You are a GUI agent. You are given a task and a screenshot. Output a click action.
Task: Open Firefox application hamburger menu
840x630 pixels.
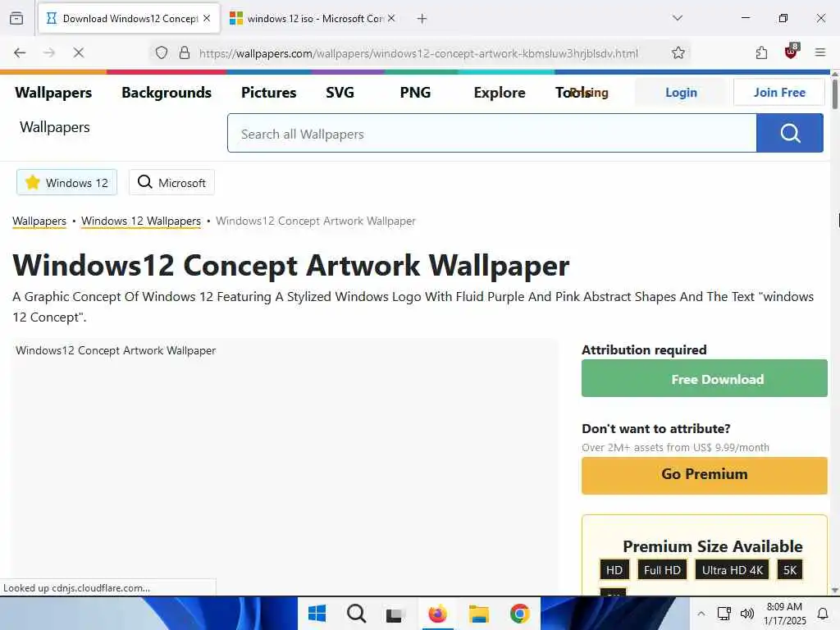820,52
